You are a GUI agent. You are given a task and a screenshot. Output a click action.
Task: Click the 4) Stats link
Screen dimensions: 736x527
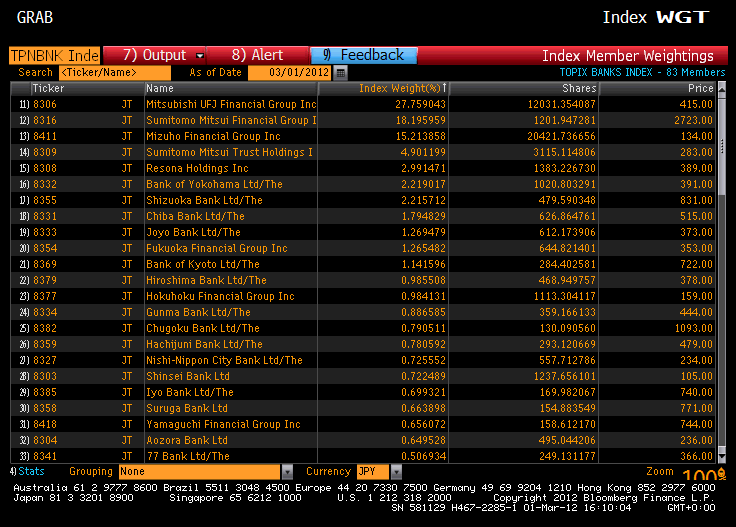(x=28, y=471)
